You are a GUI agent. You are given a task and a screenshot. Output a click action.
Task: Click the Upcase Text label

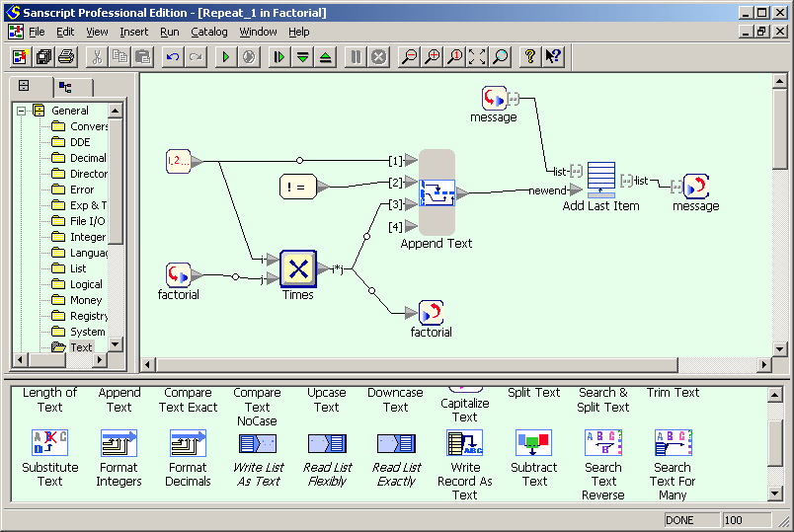(x=327, y=400)
